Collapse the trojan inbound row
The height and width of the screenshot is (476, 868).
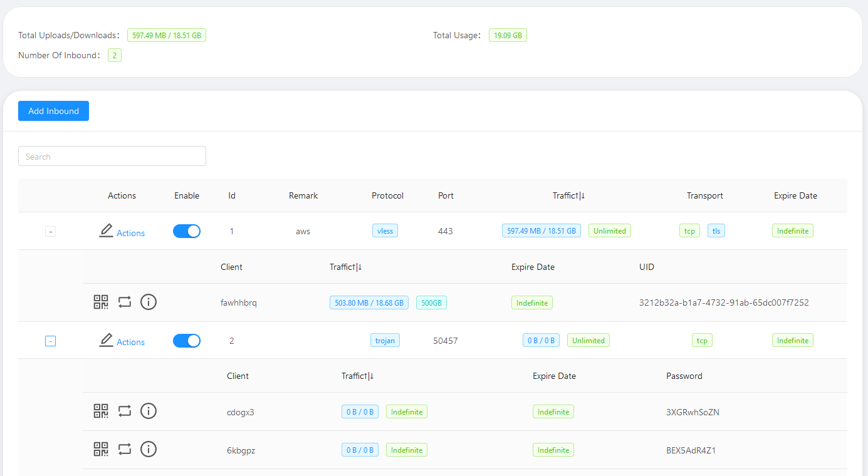(x=51, y=341)
